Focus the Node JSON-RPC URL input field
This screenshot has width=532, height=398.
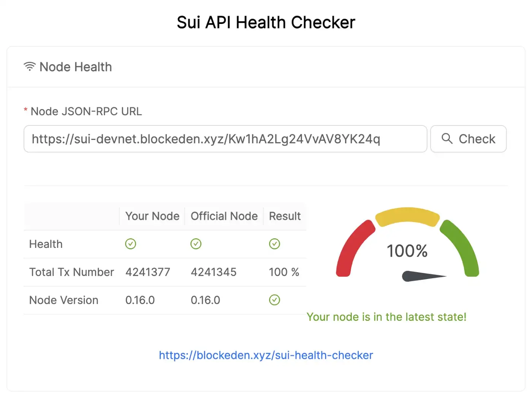coord(225,139)
